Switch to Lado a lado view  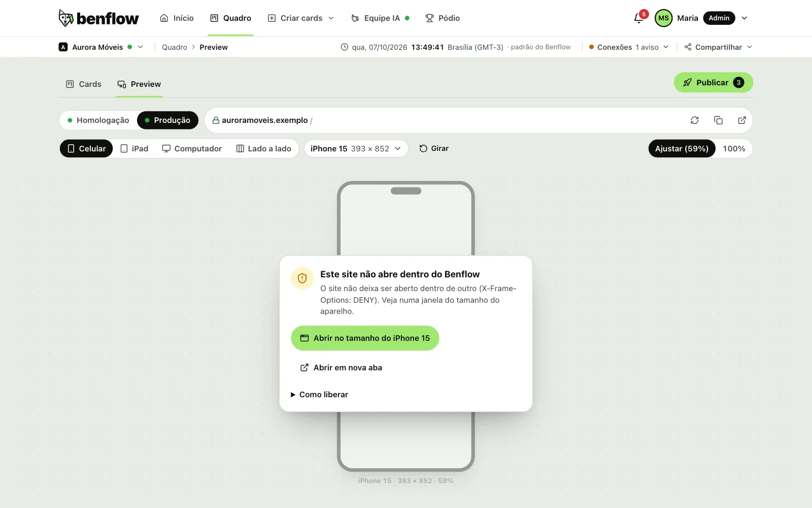point(264,148)
